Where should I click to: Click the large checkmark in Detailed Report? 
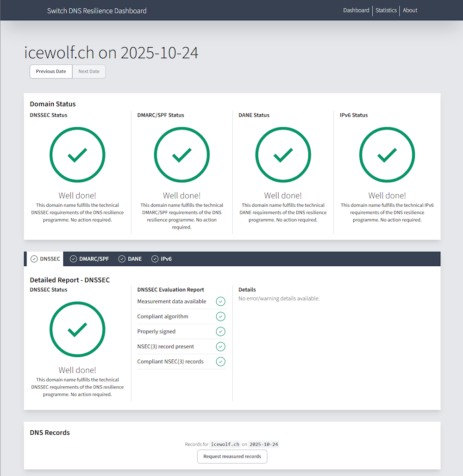click(x=77, y=329)
